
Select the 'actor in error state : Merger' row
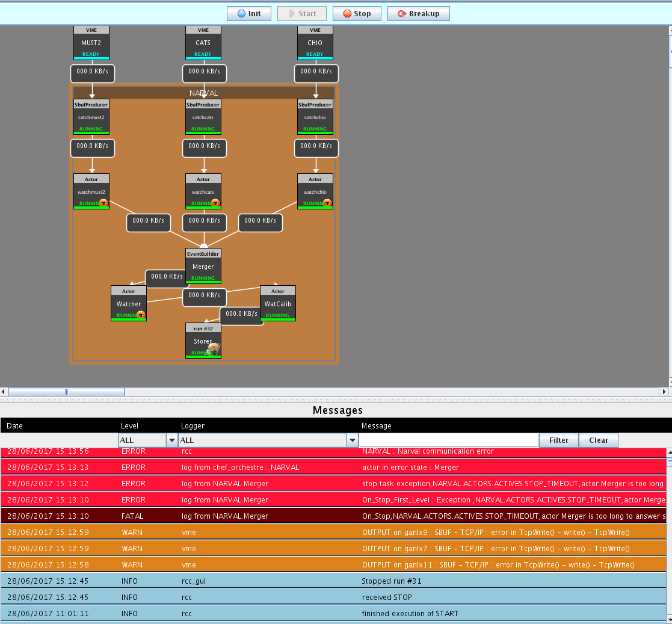[x=333, y=467]
